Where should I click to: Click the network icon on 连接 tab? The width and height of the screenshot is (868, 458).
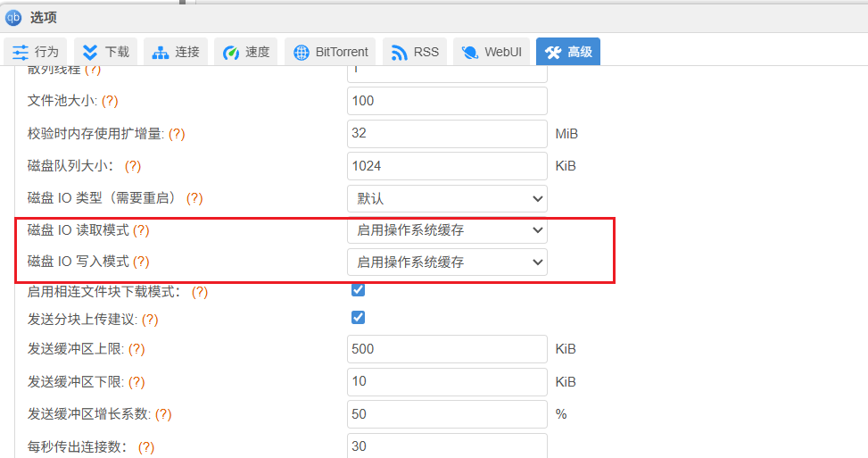pos(161,52)
